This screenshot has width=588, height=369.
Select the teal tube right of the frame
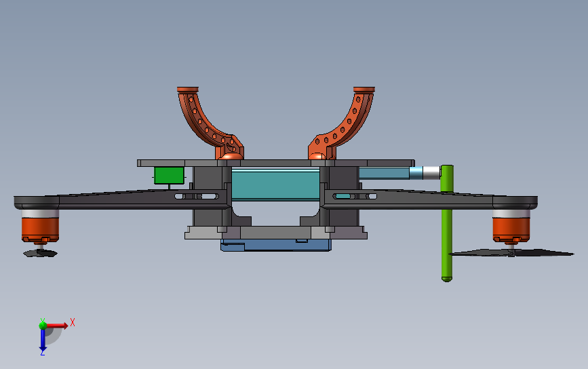[384, 173]
